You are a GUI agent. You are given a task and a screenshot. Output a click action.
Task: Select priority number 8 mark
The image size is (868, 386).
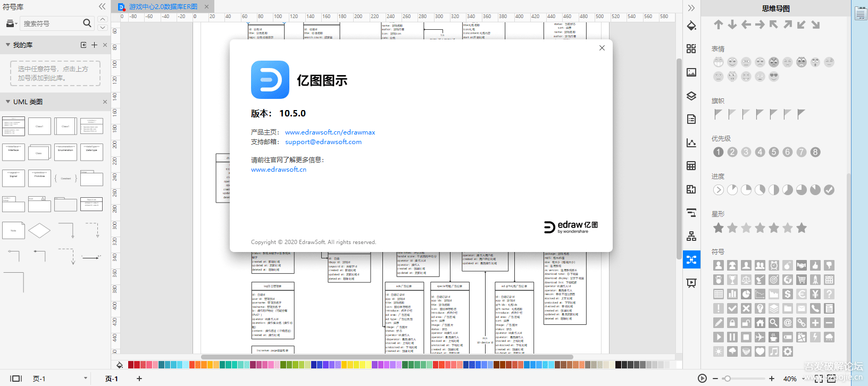(x=815, y=152)
